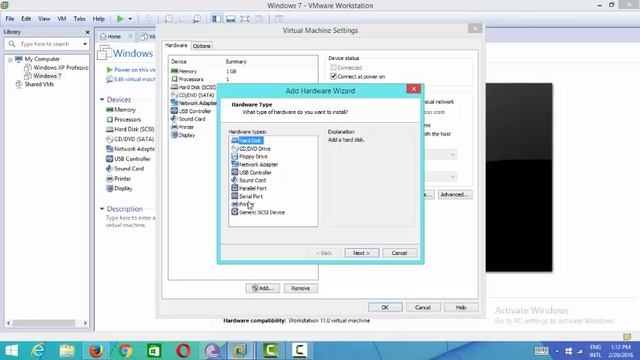Select Windows 7 in library tree
640x360 pixels.
click(x=43, y=76)
